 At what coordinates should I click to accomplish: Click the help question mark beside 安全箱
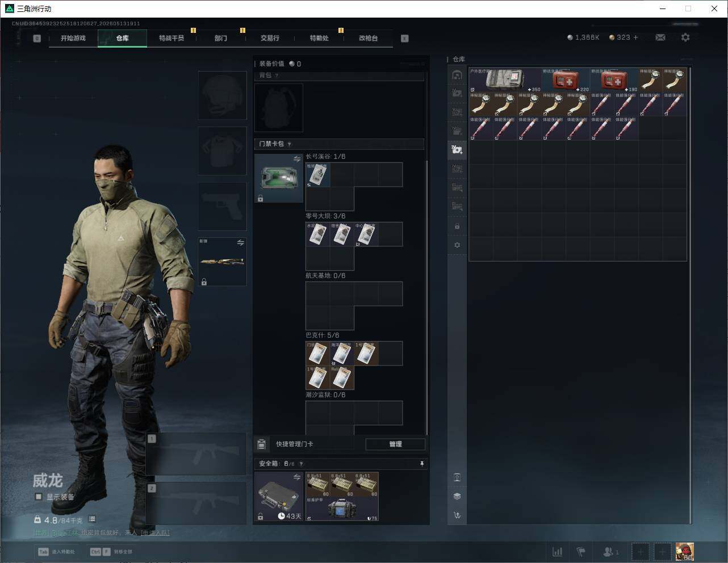pos(301,464)
